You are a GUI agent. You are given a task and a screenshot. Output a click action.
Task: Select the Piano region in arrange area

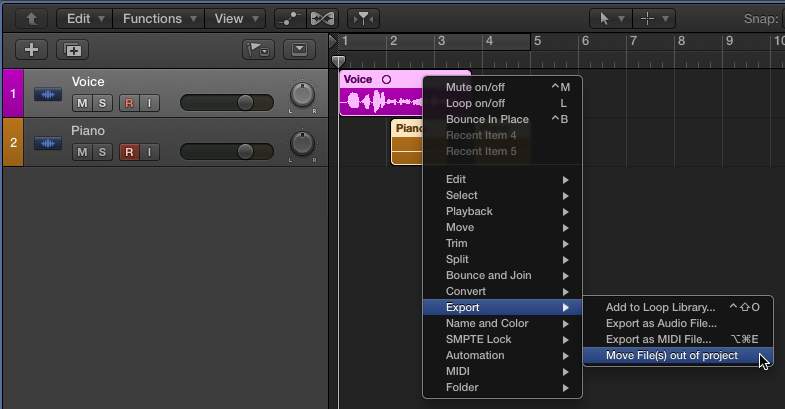[x=407, y=142]
